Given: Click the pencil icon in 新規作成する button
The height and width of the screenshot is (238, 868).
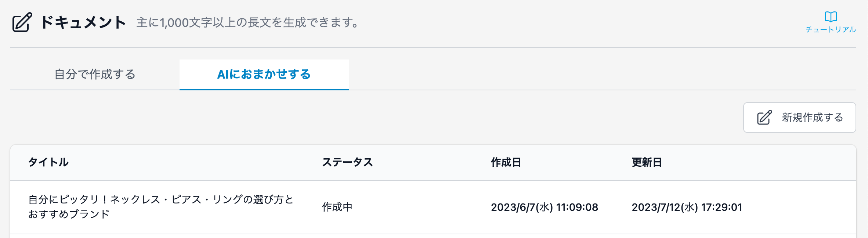Looking at the screenshot, I should [764, 118].
